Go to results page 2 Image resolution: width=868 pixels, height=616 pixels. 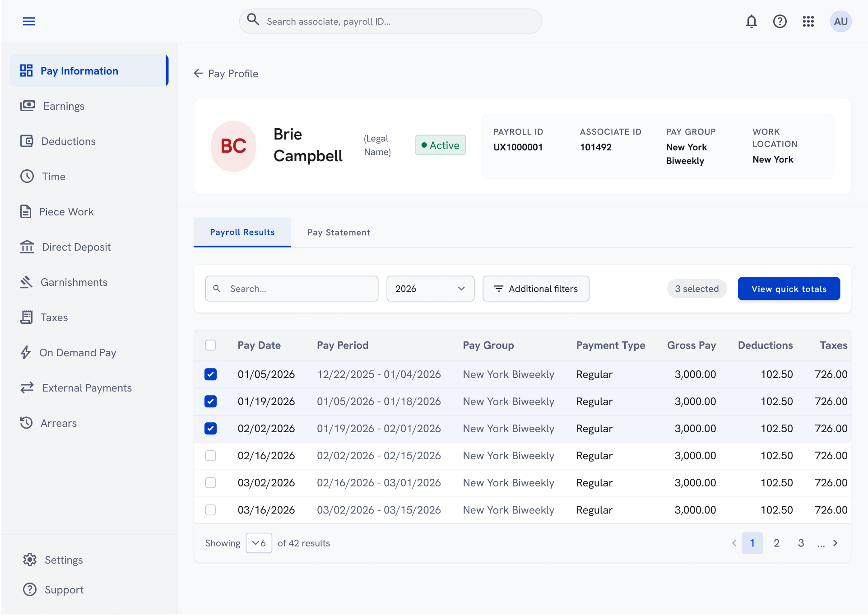(x=776, y=543)
